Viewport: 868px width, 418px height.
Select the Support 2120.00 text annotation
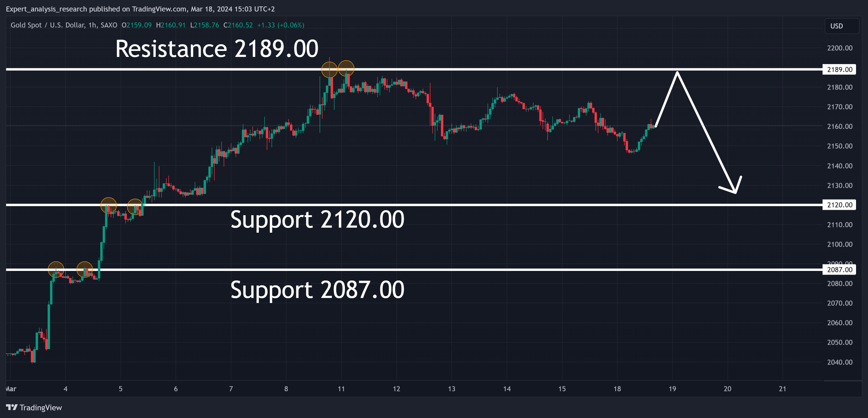click(x=317, y=220)
